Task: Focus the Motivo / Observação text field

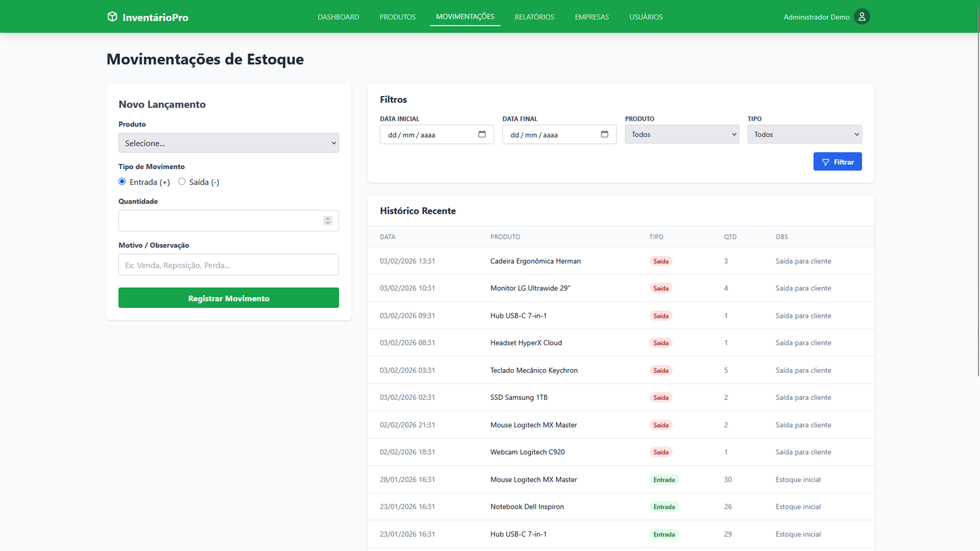Action: pyautogui.click(x=228, y=265)
